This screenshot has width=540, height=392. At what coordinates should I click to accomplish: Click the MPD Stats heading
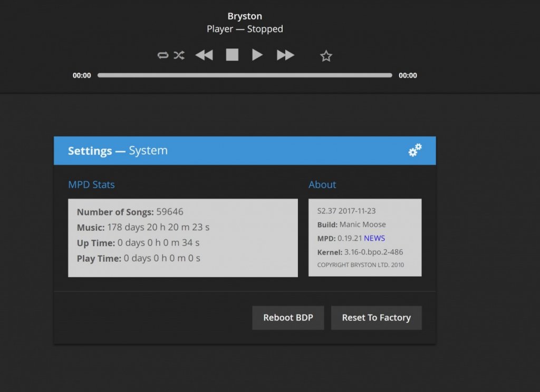pyautogui.click(x=92, y=184)
